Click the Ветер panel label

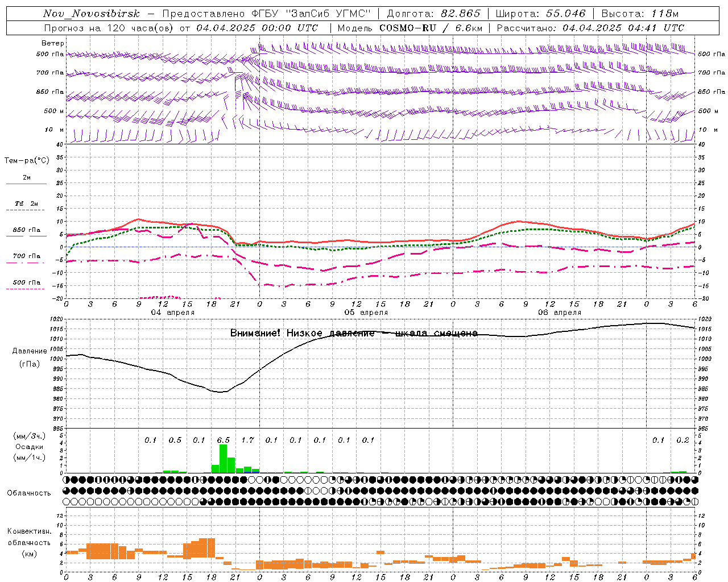(x=53, y=43)
